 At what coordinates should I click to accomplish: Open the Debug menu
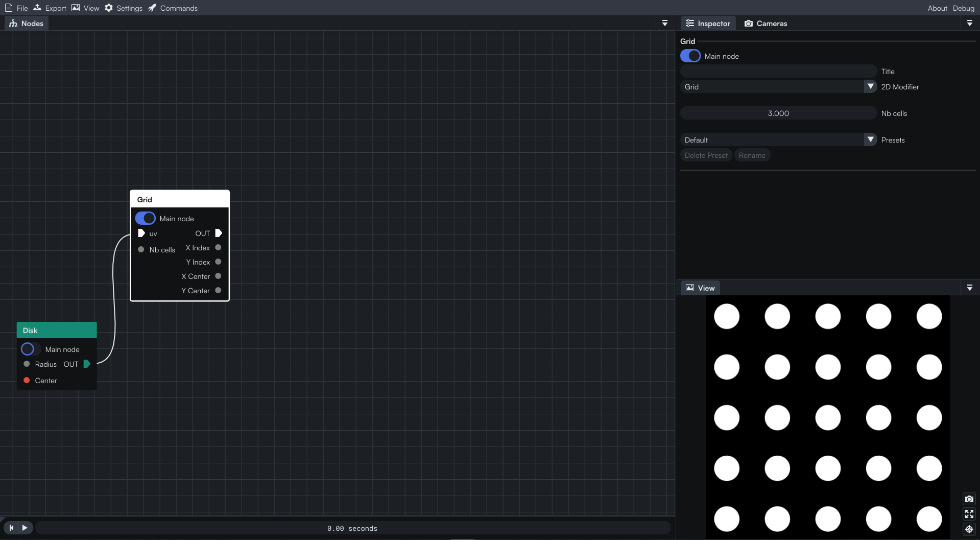(963, 8)
